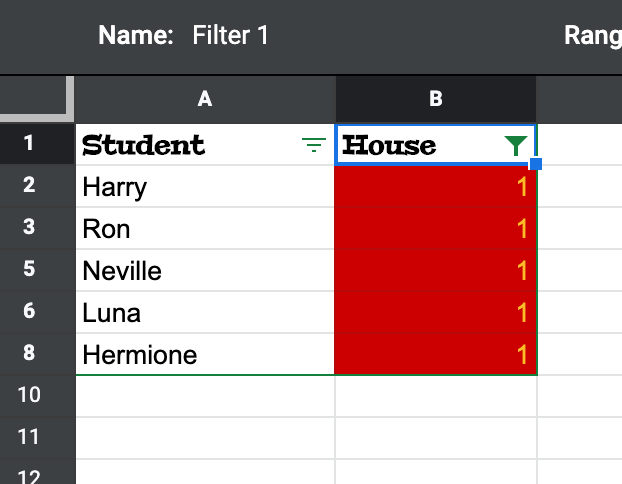Click the select-all corner box
This screenshot has height=484, width=622.
click(x=37, y=98)
